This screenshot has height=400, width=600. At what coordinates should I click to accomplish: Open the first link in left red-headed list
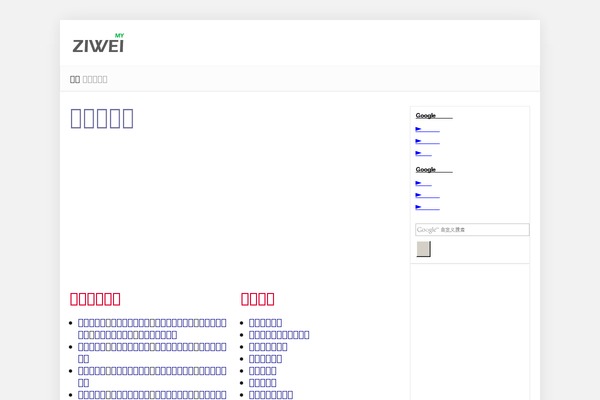pyautogui.click(x=152, y=328)
